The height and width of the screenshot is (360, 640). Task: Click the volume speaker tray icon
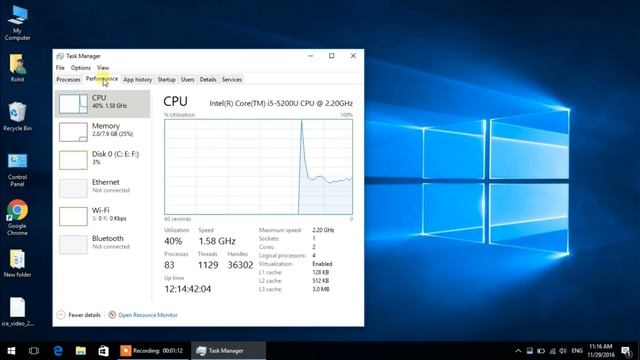click(563, 351)
